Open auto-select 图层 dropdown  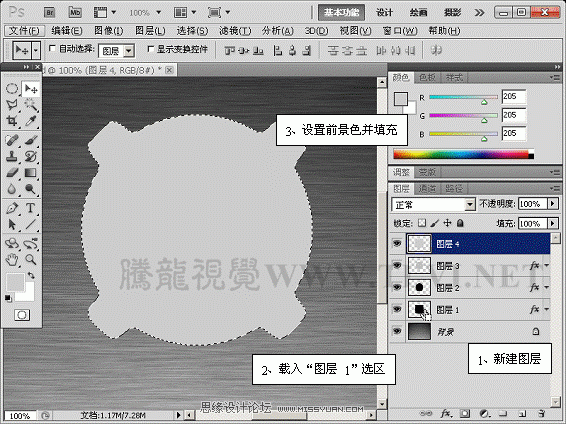coord(117,51)
